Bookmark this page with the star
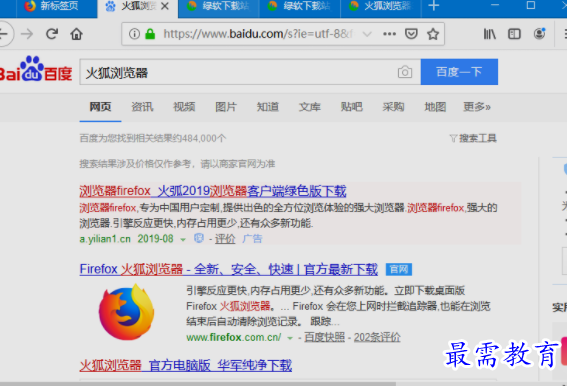This screenshot has width=567, height=386. point(432,34)
